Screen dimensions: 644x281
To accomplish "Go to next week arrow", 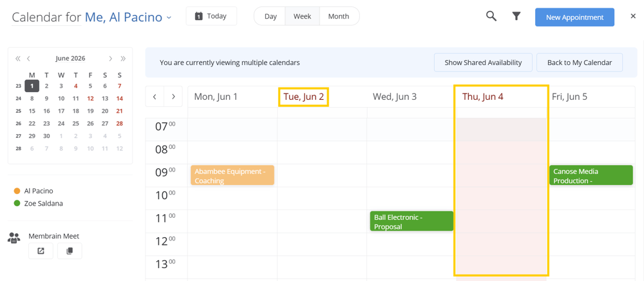I will tap(173, 97).
